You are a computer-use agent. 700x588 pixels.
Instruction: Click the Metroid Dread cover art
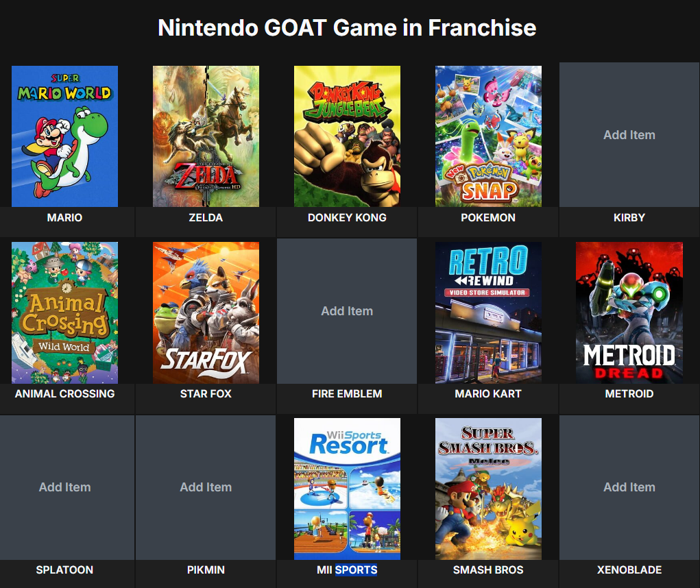tap(629, 313)
